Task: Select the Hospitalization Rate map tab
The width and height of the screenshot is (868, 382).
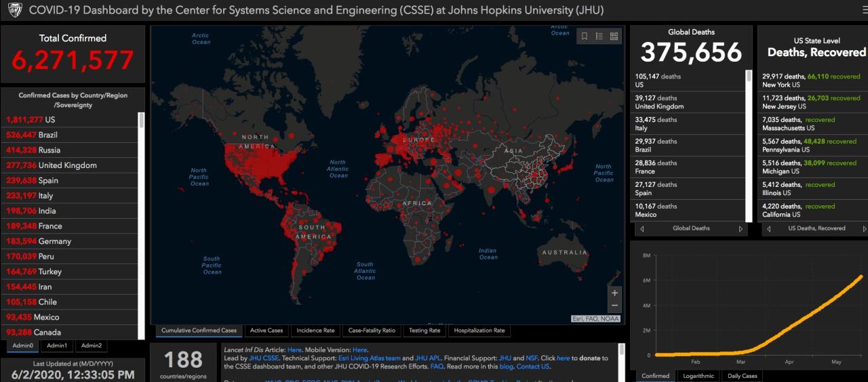Action: click(x=479, y=331)
